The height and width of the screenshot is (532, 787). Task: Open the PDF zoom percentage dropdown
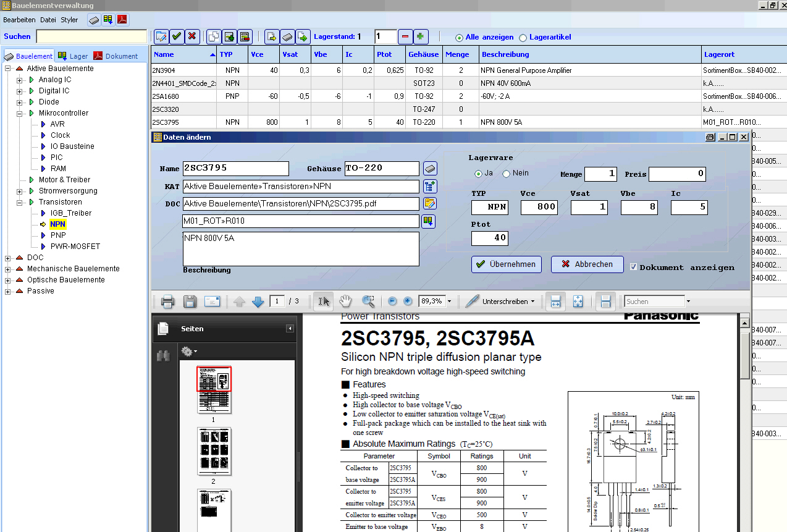(449, 302)
